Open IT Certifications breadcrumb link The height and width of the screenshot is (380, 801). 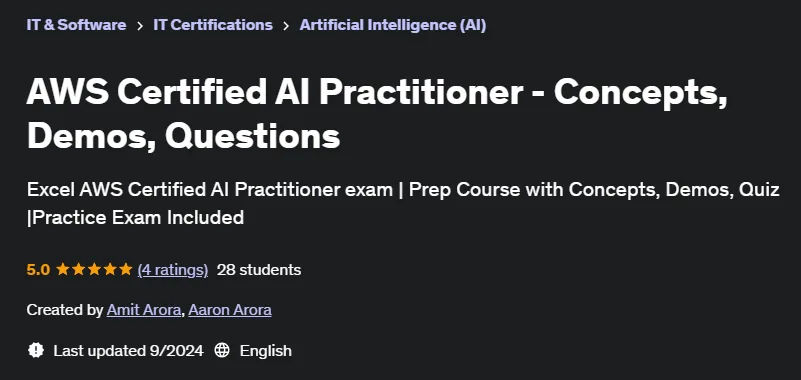213,25
